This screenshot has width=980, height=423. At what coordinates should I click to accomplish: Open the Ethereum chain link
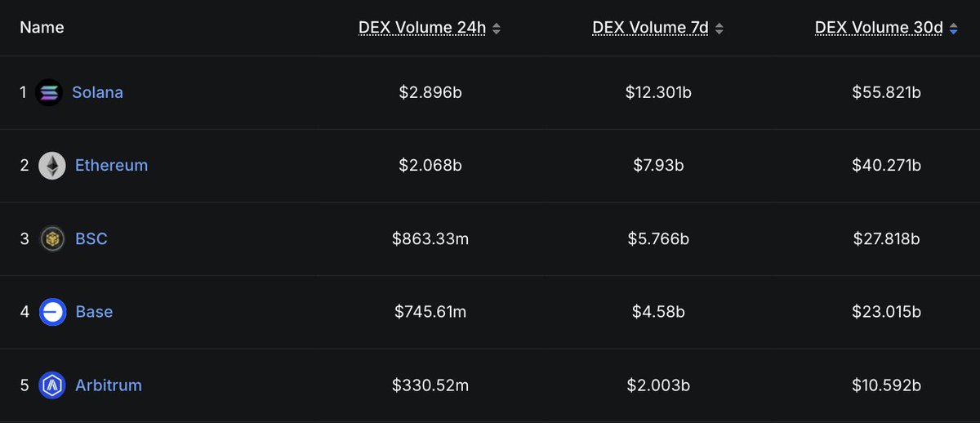[x=111, y=166]
